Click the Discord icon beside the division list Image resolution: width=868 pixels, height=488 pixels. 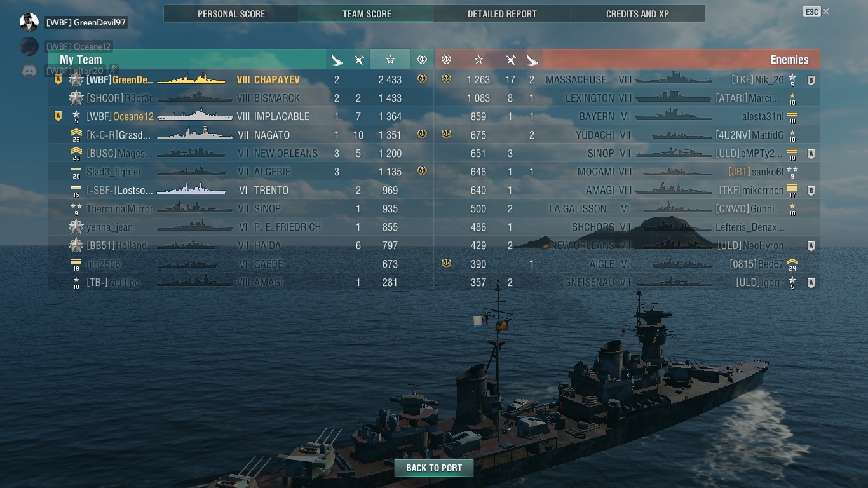point(29,71)
